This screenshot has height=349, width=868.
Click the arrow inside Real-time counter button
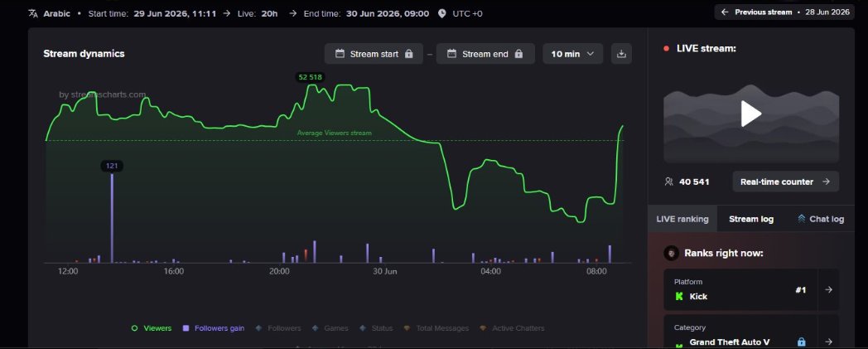pos(826,182)
